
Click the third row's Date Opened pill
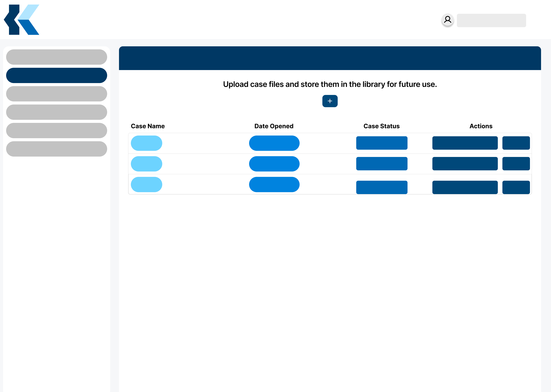274,184
